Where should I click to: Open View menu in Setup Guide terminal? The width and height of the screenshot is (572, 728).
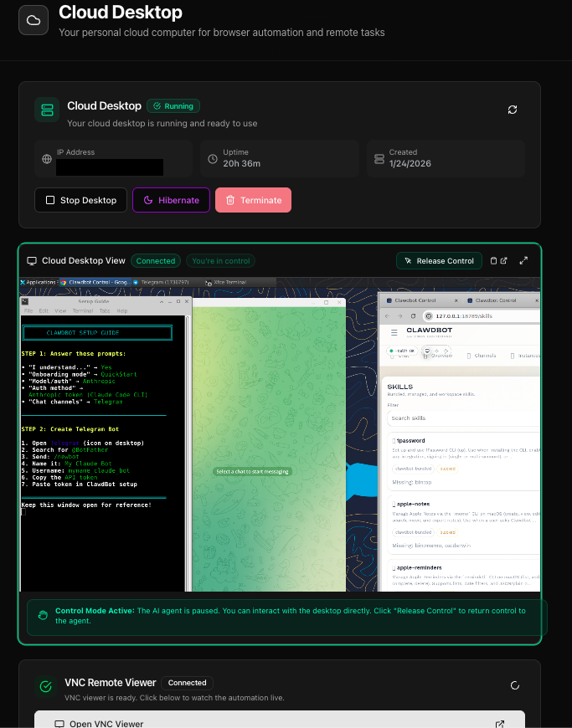click(60, 310)
